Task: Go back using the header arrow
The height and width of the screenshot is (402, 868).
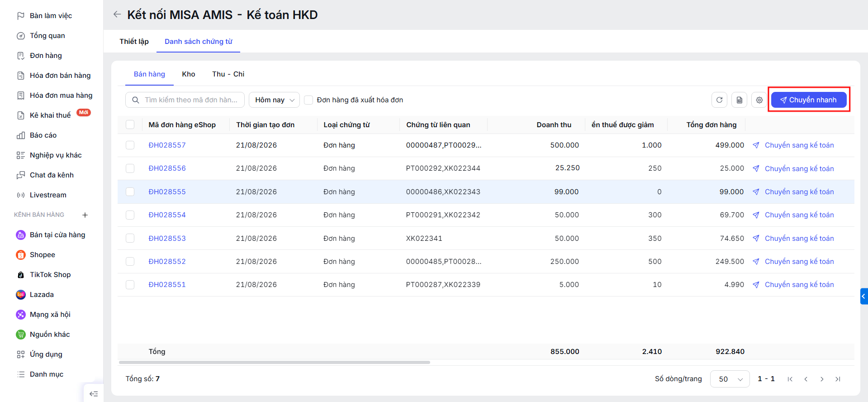Action: click(117, 14)
